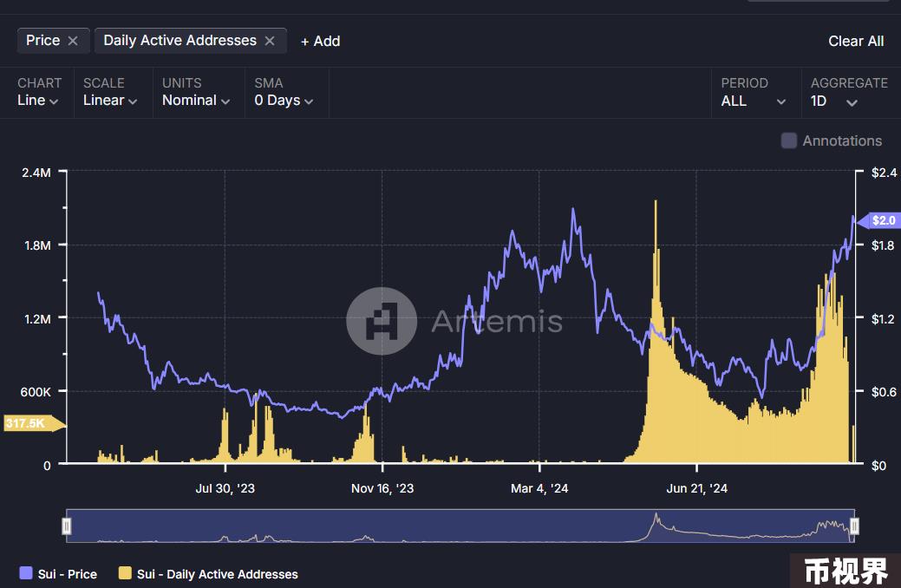The height and width of the screenshot is (588, 901).
Task: Click the Jul 30, '23 axis label
Action: pos(225,488)
